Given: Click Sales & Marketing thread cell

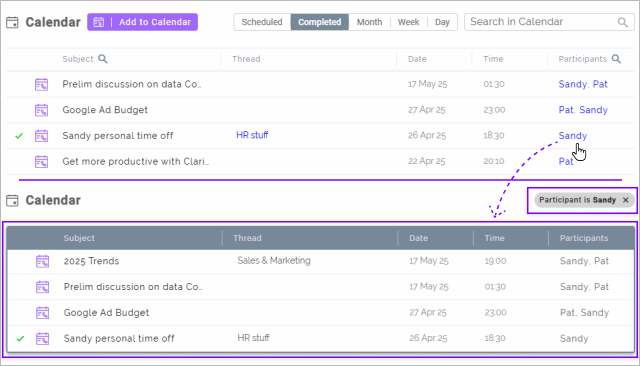Looking at the screenshot, I should [x=274, y=261].
